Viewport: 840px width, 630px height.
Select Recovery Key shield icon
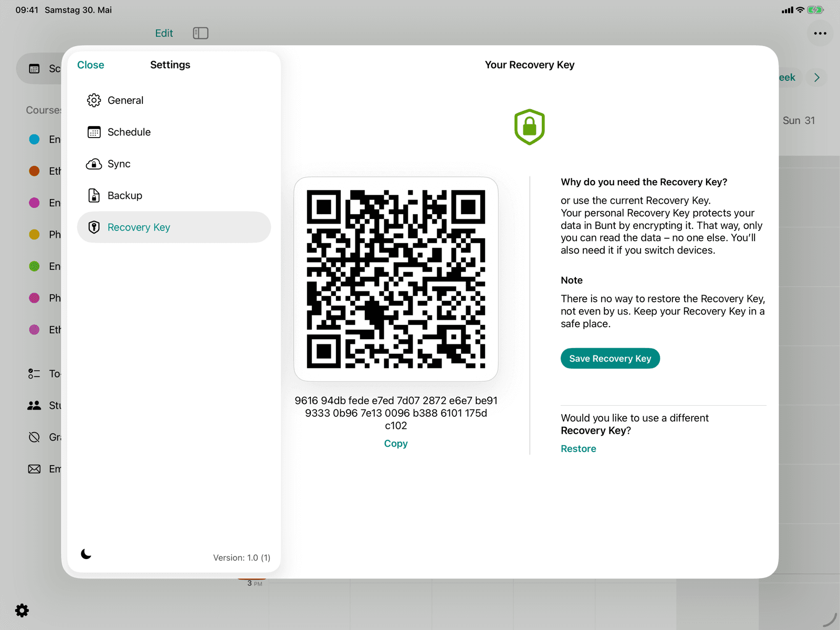click(x=94, y=227)
